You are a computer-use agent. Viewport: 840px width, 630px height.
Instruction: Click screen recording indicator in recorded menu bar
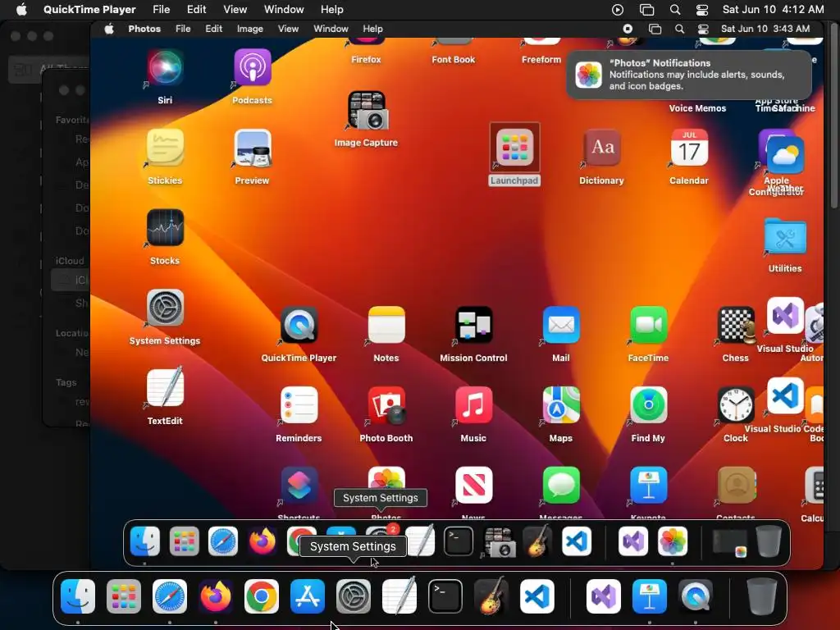(628, 29)
